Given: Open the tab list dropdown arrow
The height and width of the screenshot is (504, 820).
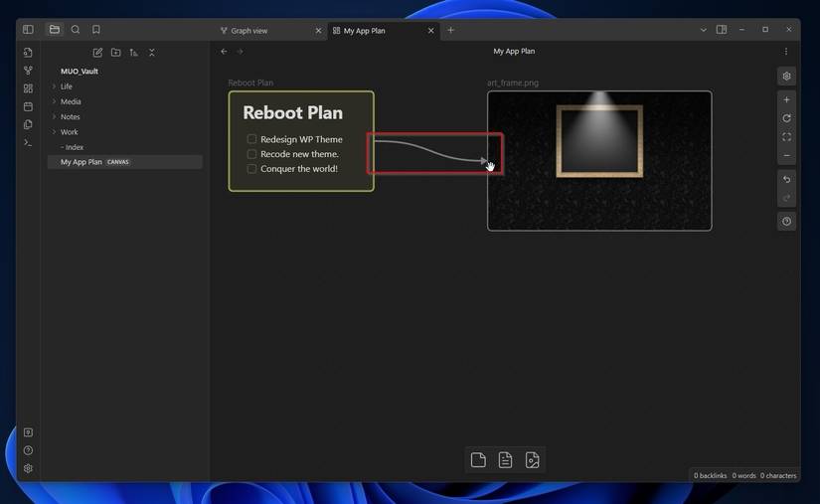Looking at the screenshot, I should click(x=703, y=30).
